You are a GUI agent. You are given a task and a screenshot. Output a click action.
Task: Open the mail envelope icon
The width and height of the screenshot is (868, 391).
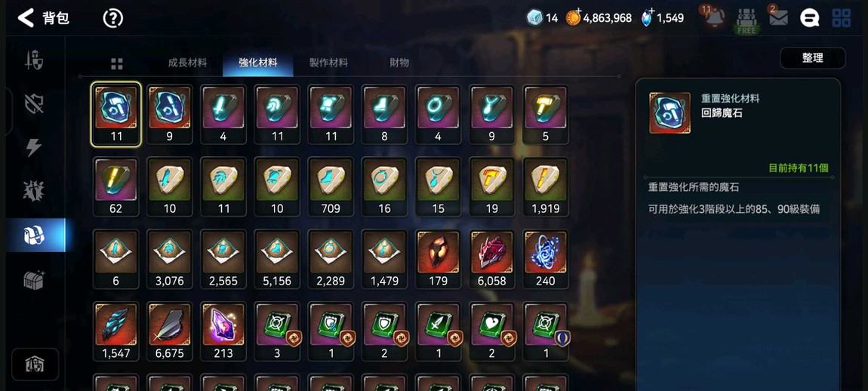pos(778,18)
